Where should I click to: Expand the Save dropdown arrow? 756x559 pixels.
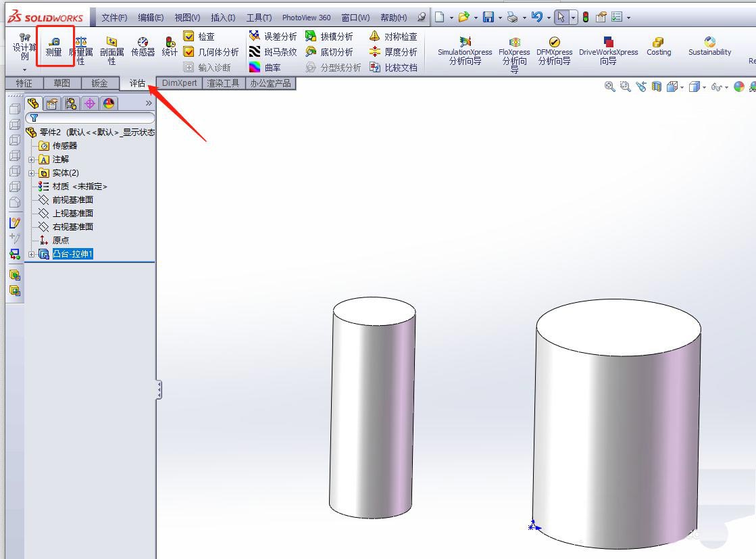coord(500,18)
